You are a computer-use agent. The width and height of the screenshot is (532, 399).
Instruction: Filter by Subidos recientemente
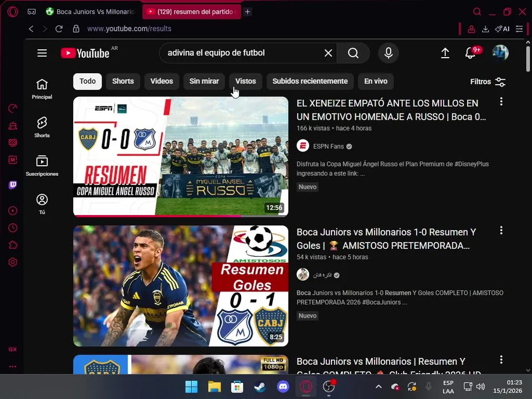310,81
